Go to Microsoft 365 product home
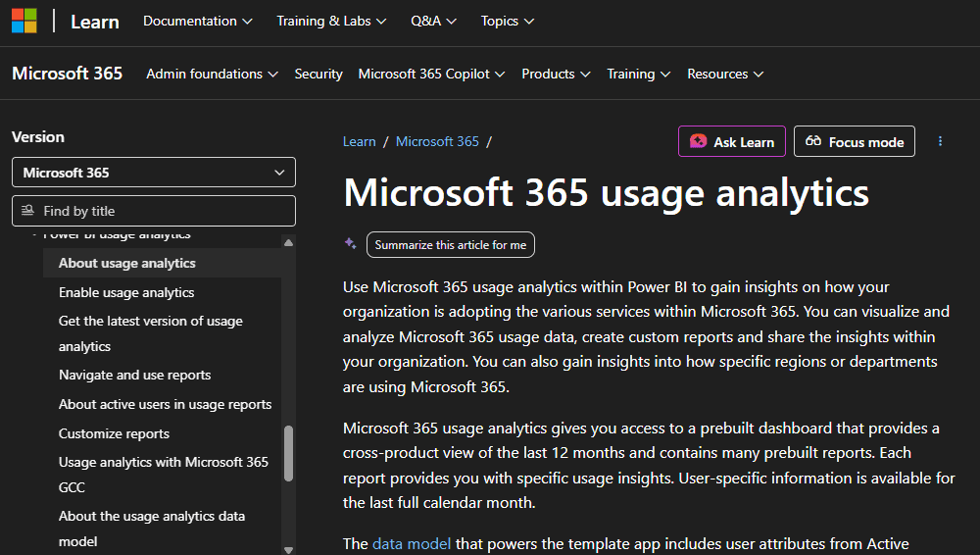 click(68, 74)
